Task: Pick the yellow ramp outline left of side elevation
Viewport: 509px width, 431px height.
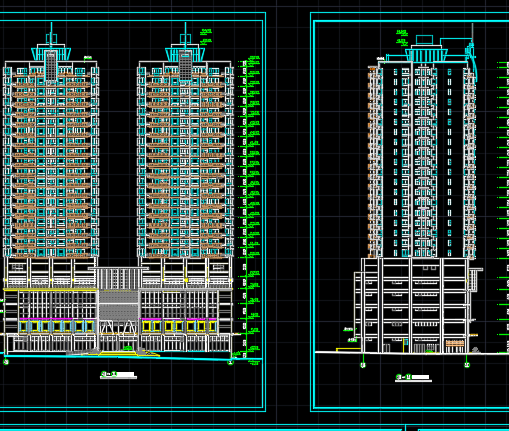Action: coord(348,349)
